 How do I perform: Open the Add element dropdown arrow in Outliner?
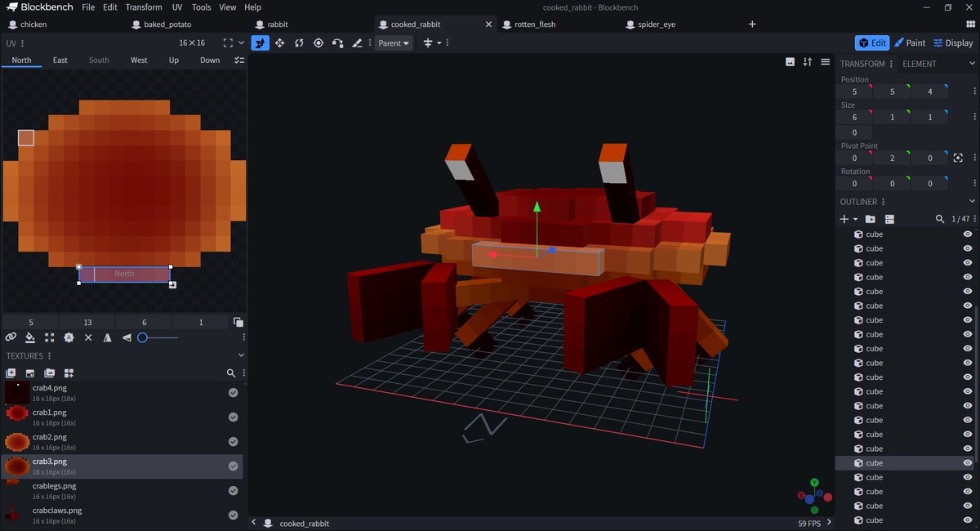(x=855, y=219)
